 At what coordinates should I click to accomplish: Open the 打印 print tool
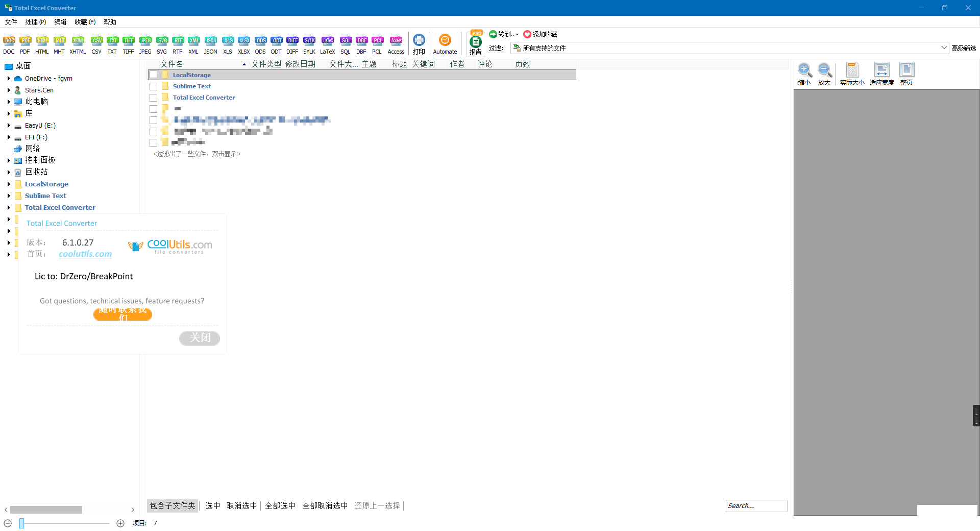419,44
